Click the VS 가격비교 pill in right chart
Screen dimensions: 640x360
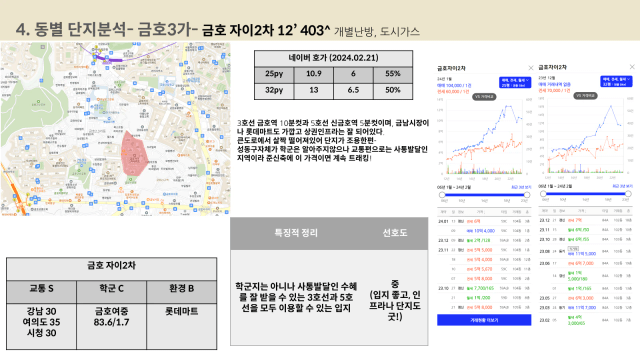pyautogui.click(x=585, y=96)
